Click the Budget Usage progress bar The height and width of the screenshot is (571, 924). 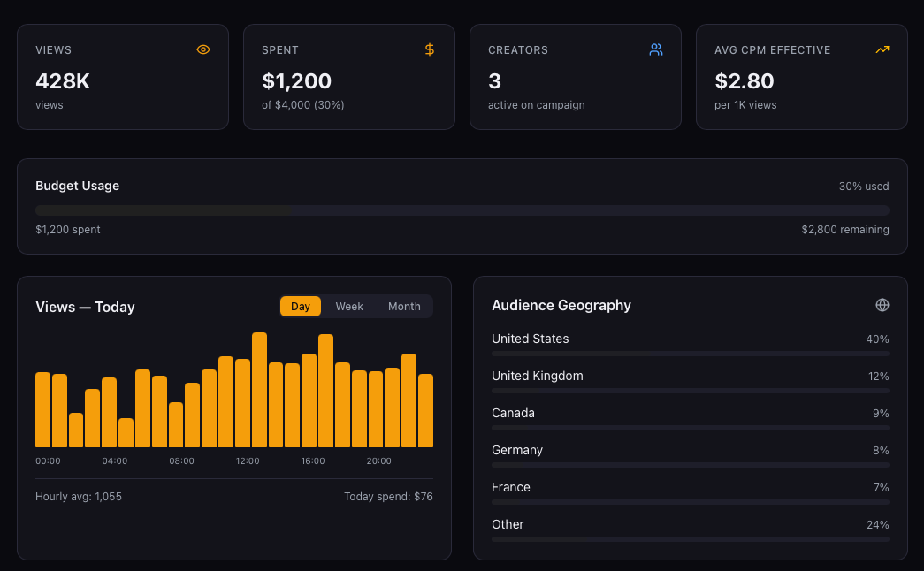click(462, 210)
